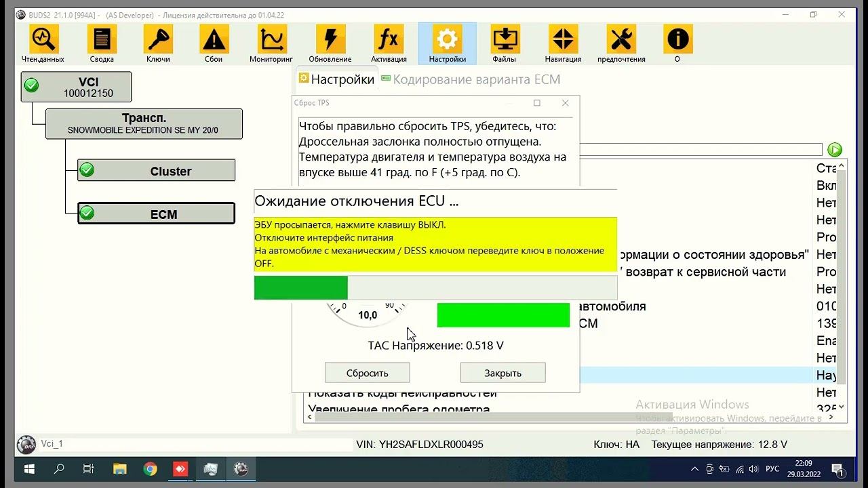868x488 pixels.
Task: Select the Показать коды неисправностей row
Action: (x=403, y=393)
